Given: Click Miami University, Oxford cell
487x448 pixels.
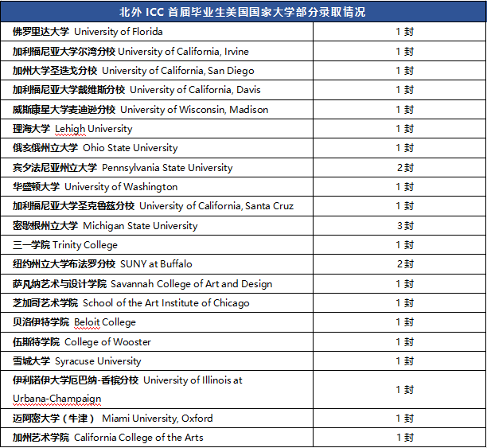Looking at the screenshot, I should tap(157, 419).
